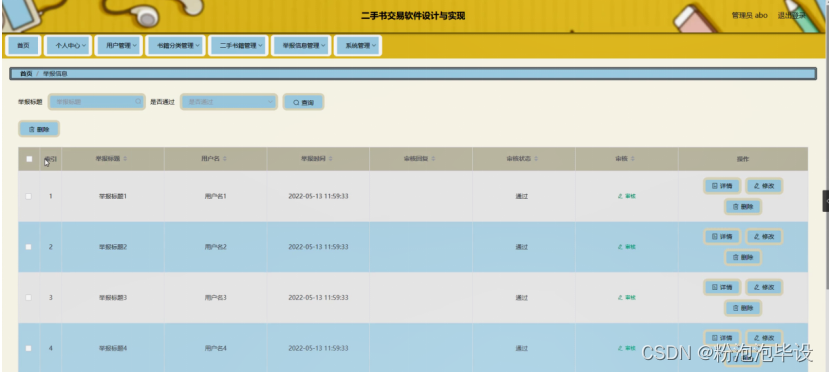The height and width of the screenshot is (372, 829).
Task: Click 删除 for 举报标题2 row
Action: pyautogui.click(x=743, y=257)
